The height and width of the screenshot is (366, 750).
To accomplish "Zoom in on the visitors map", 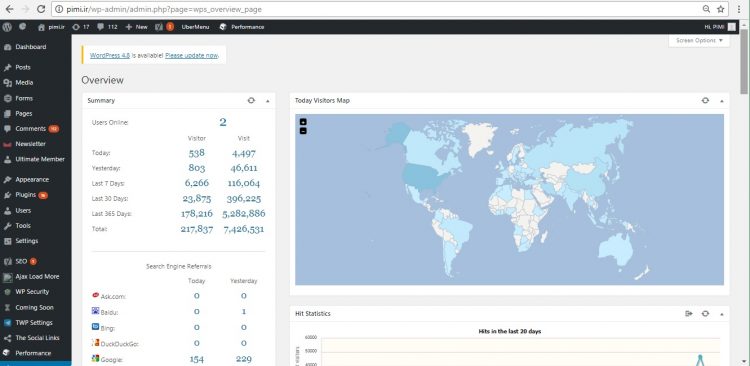I will pyautogui.click(x=303, y=122).
